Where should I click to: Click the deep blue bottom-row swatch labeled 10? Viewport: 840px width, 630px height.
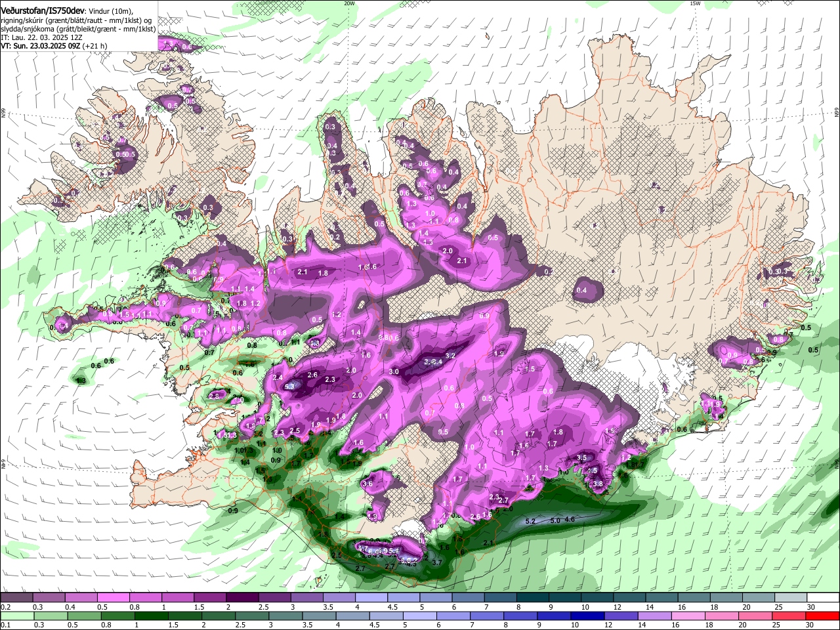[x=589, y=616]
